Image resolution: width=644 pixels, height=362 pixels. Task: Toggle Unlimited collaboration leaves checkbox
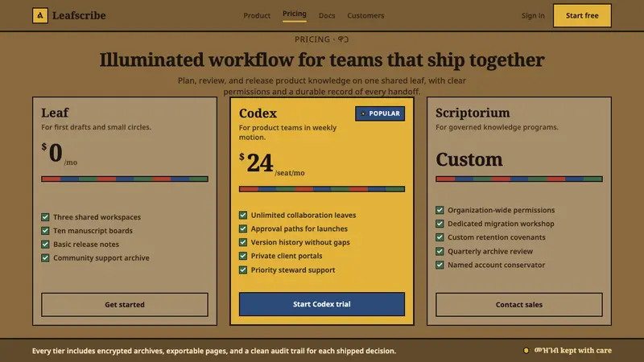pyautogui.click(x=243, y=215)
